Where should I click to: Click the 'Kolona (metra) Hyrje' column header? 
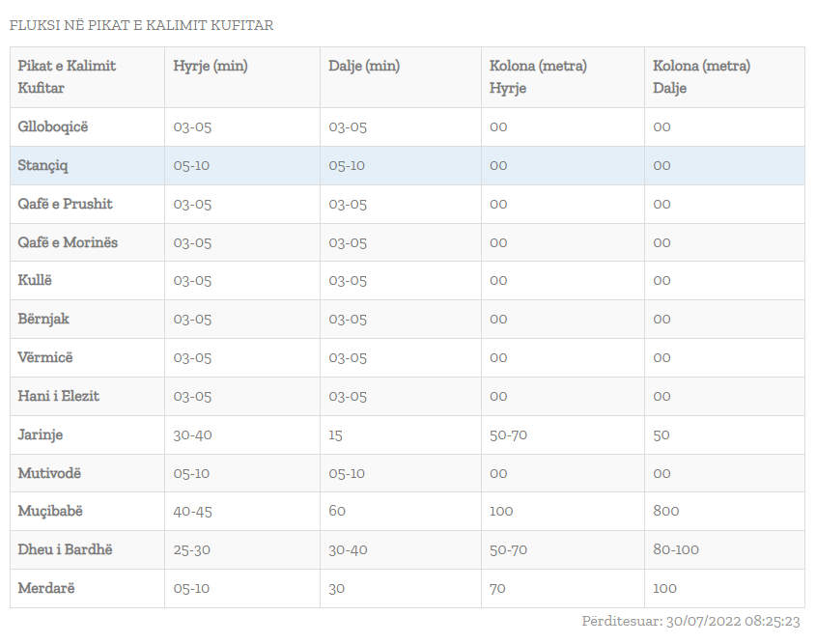click(x=538, y=77)
